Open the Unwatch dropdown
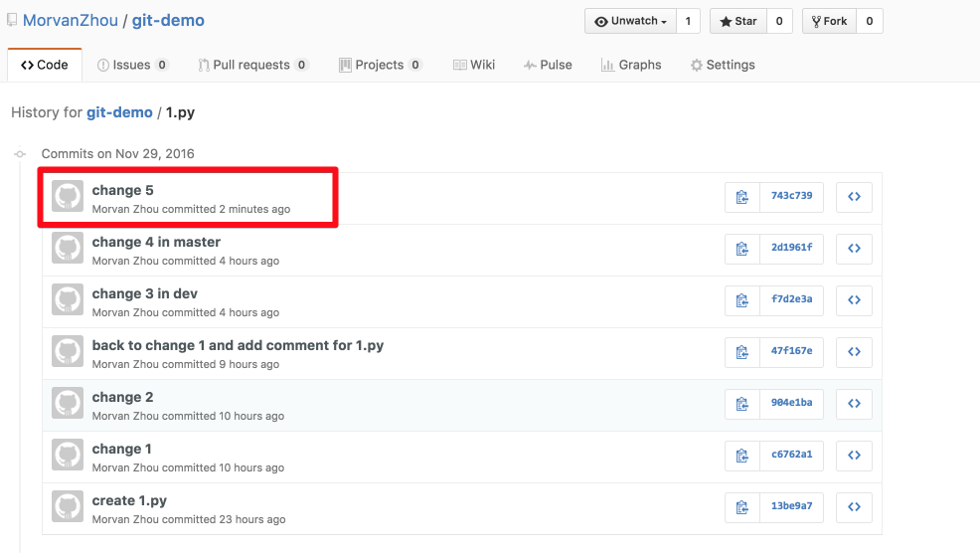Image resolution: width=980 pixels, height=558 pixels. point(630,21)
